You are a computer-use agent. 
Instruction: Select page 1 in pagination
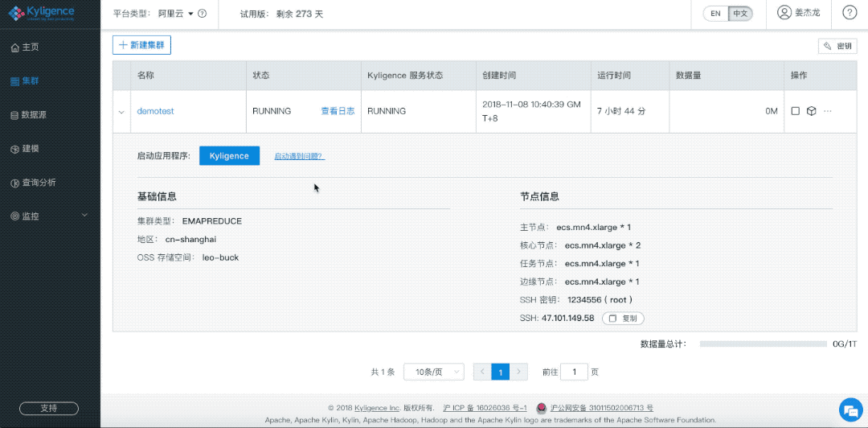501,372
